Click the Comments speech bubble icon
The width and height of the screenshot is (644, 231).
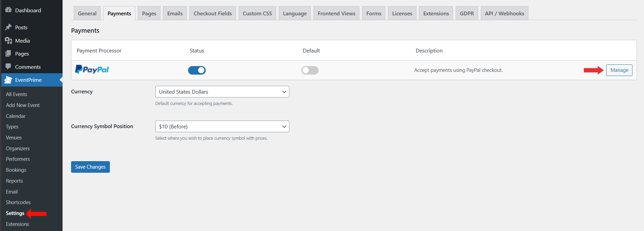[9, 67]
